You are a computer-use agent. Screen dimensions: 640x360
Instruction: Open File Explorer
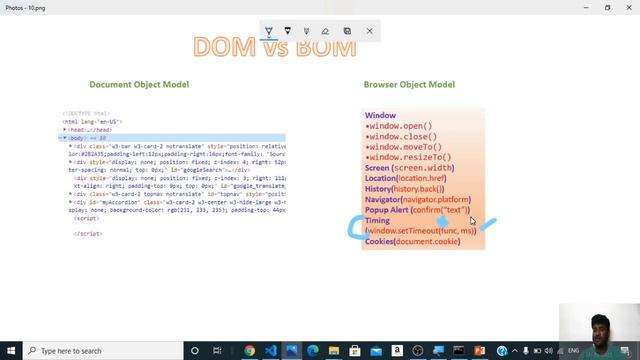[x=334, y=351]
